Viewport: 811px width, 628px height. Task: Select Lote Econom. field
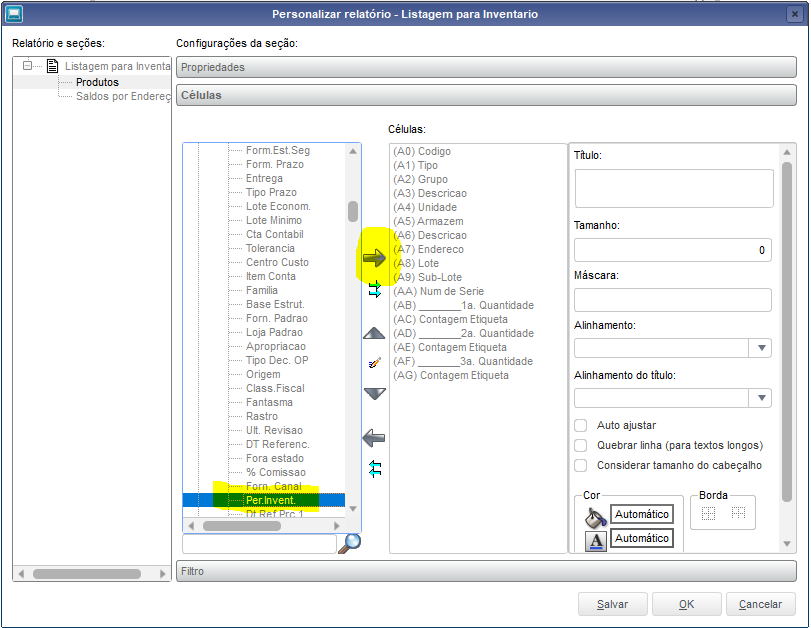[278, 206]
